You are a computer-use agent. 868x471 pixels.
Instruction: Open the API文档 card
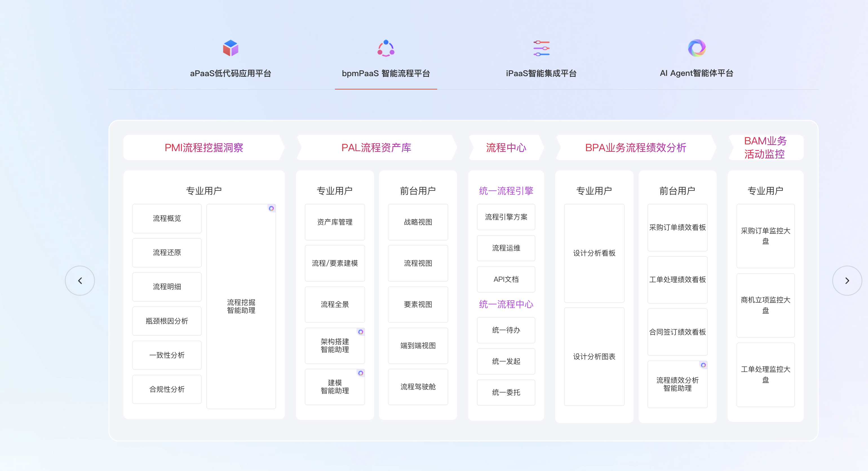coord(506,279)
